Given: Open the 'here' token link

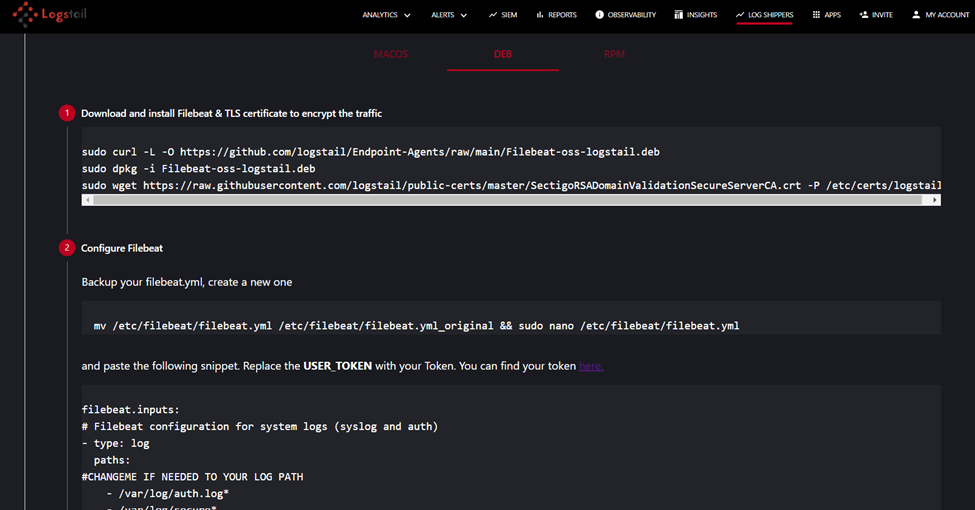Looking at the screenshot, I should pos(591,366).
